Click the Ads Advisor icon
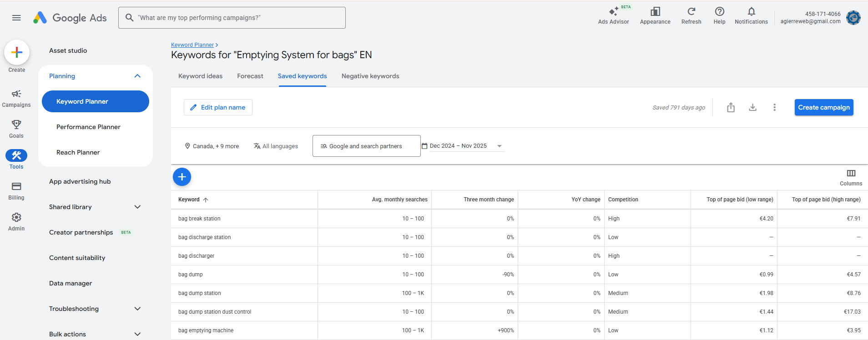868x340 pixels. [613, 12]
